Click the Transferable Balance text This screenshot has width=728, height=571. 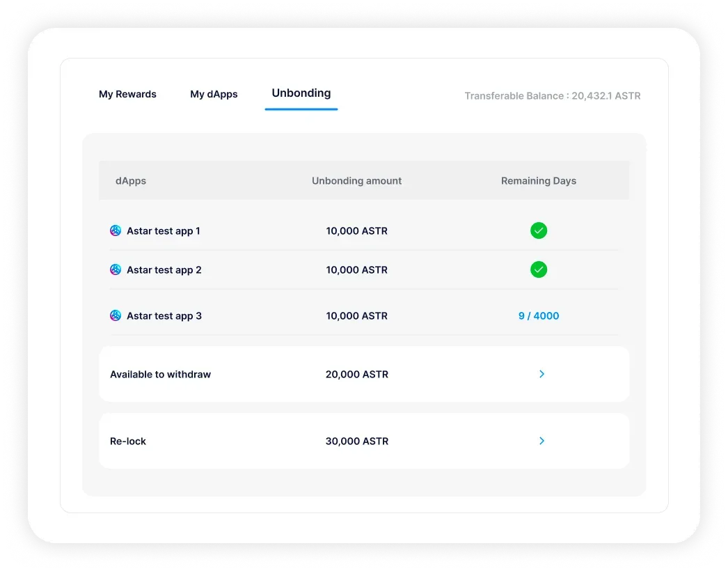(x=553, y=95)
